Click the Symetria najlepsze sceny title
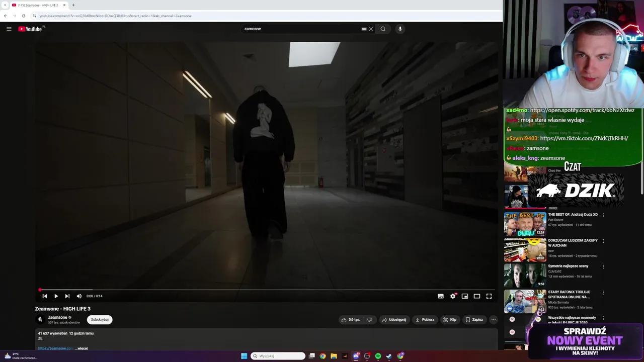The width and height of the screenshot is (644, 362). (x=568, y=266)
